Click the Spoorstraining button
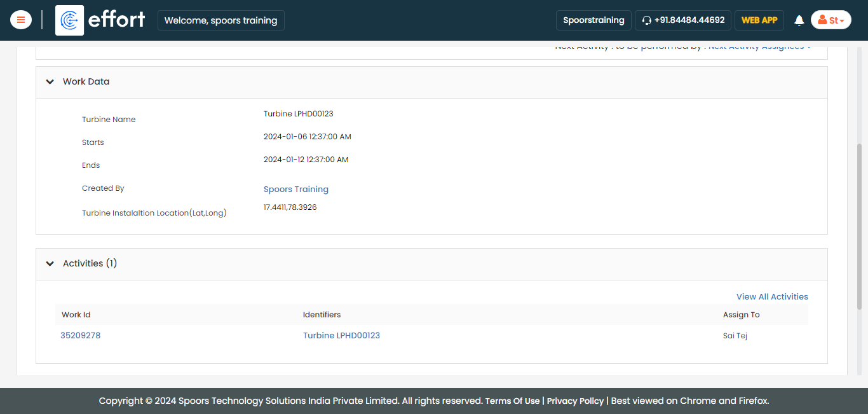The height and width of the screenshot is (414, 868). [593, 20]
